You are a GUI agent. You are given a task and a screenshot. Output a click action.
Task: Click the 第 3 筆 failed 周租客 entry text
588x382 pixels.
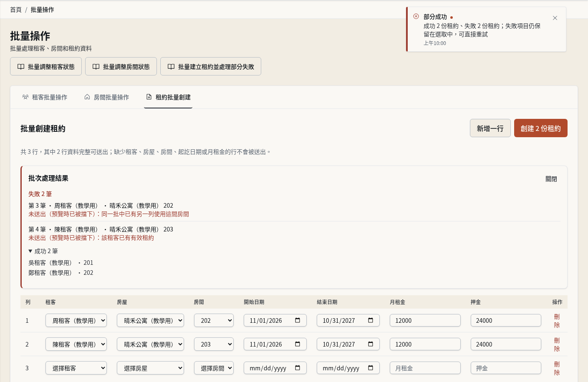(x=101, y=206)
